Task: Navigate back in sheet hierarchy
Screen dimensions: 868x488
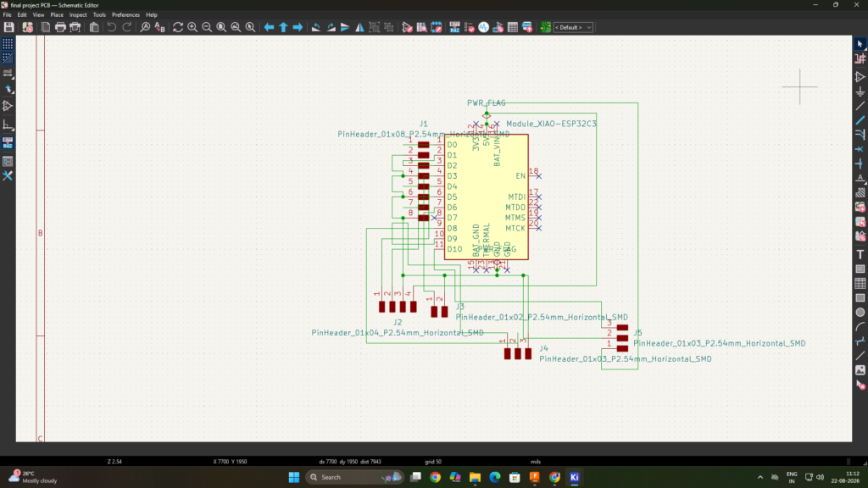Action: coord(269,27)
